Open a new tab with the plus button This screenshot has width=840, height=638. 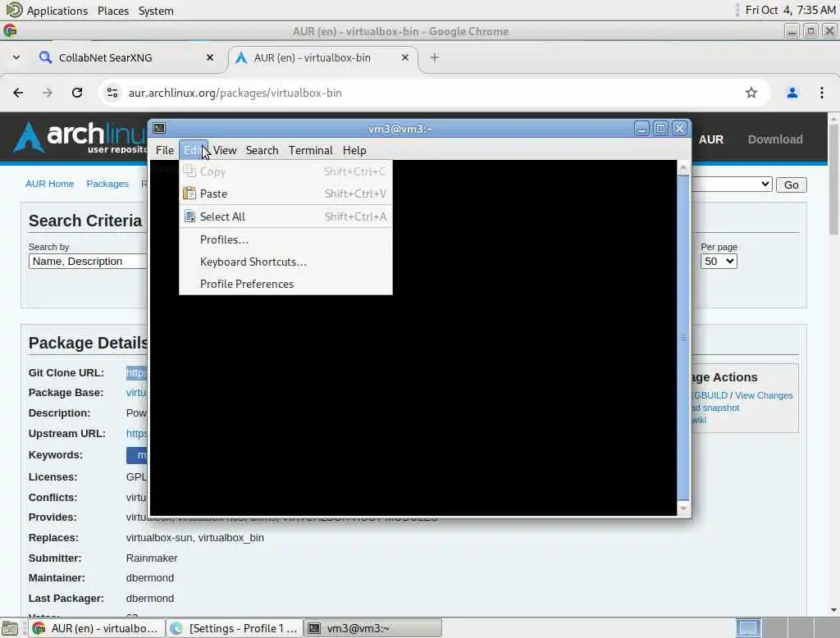click(x=435, y=57)
